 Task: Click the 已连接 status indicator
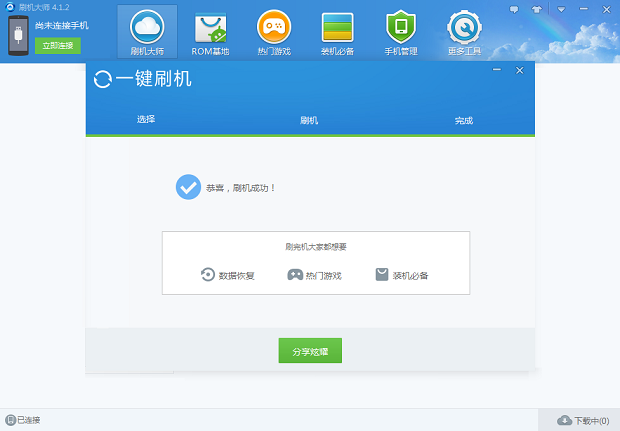[23, 420]
